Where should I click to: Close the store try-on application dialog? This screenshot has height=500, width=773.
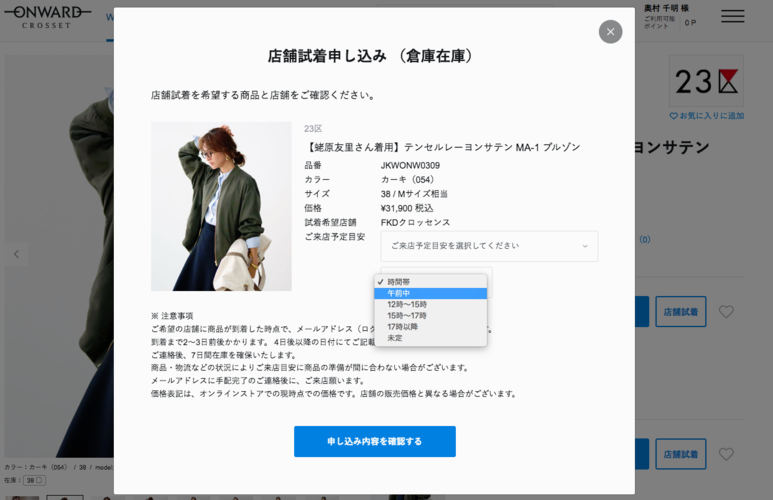click(610, 32)
